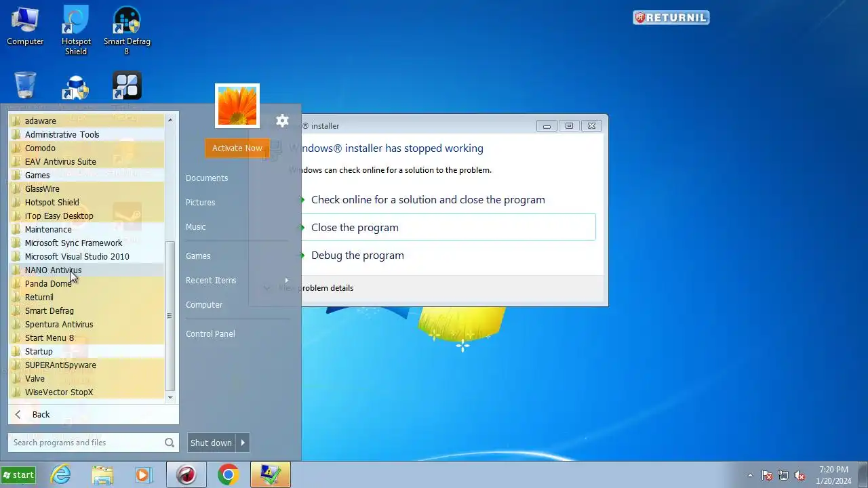Screen dimensions: 868x488
Task: Go Back to main start menu
Action: coord(93,414)
